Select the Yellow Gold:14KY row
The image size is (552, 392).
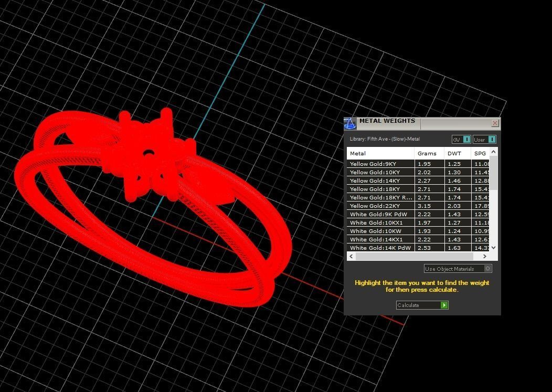(418, 181)
